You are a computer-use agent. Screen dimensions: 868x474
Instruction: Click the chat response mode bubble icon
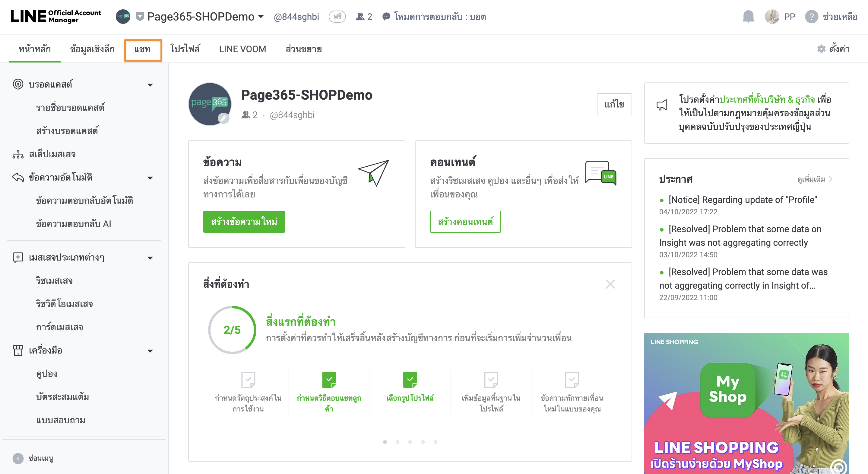coord(386,17)
